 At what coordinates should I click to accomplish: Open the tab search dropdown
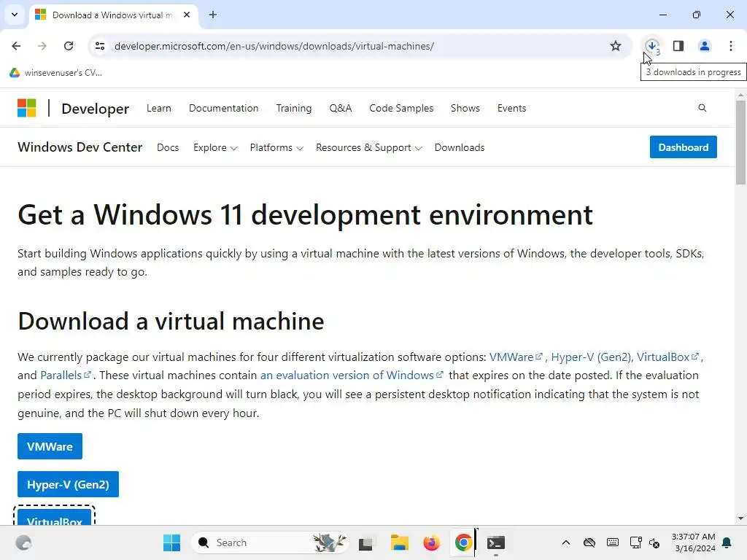click(15, 15)
